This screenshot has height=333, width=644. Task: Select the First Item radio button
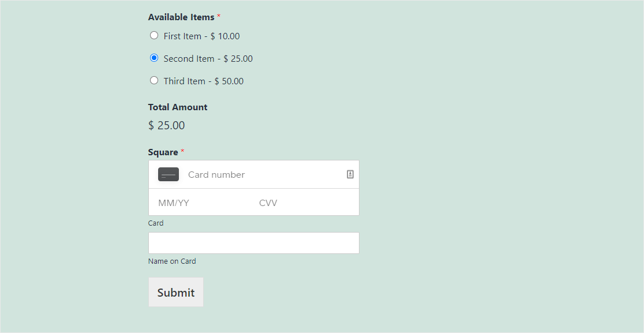(x=154, y=35)
